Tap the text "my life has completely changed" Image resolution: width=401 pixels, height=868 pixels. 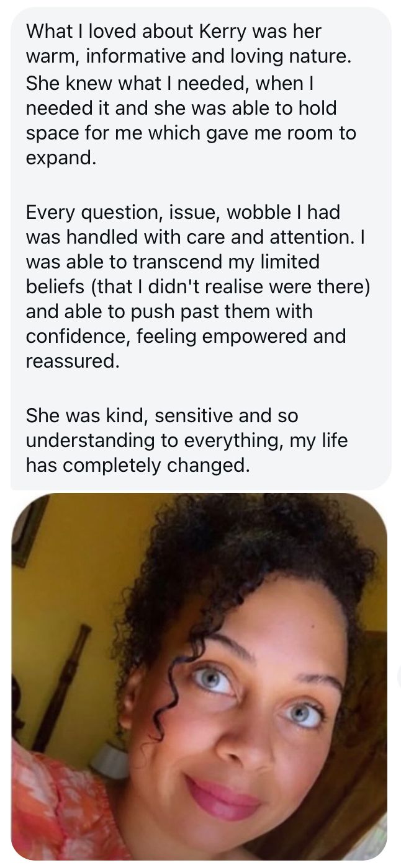[x=187, y=453]
